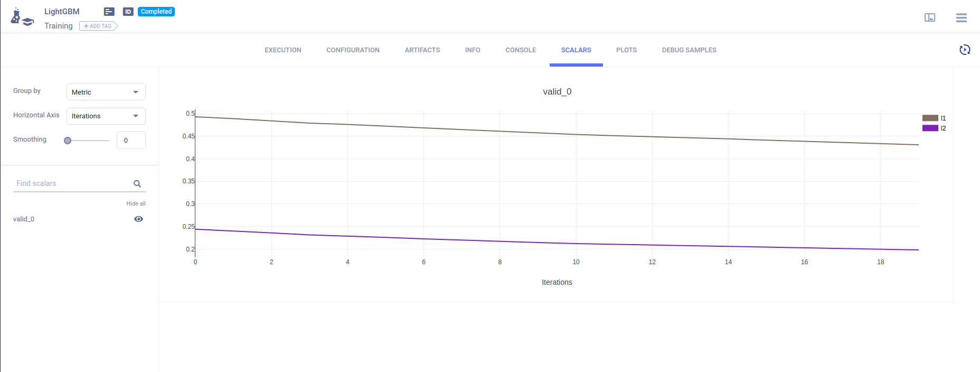
Task: Toggle l1 series in chart legend
Action: click(934, 118)
